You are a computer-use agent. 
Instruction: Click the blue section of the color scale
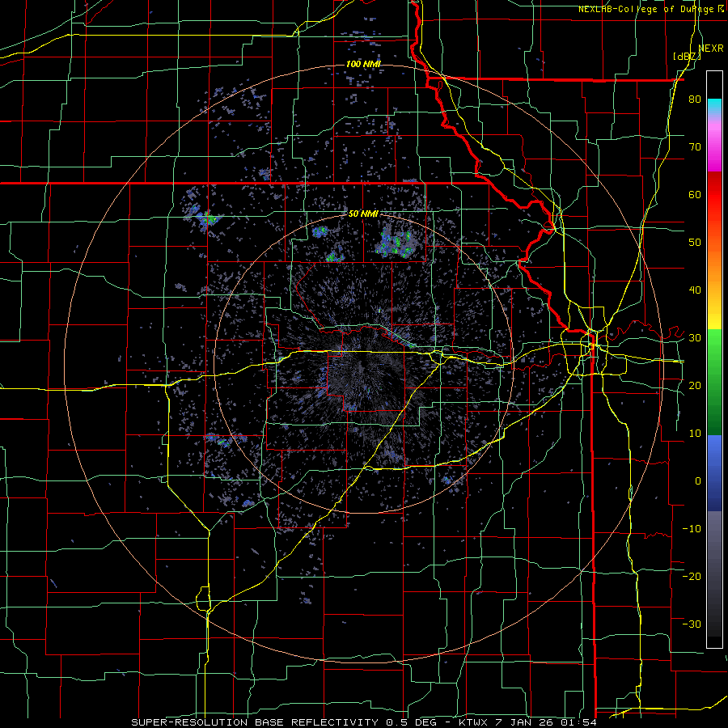click(714, 473)
